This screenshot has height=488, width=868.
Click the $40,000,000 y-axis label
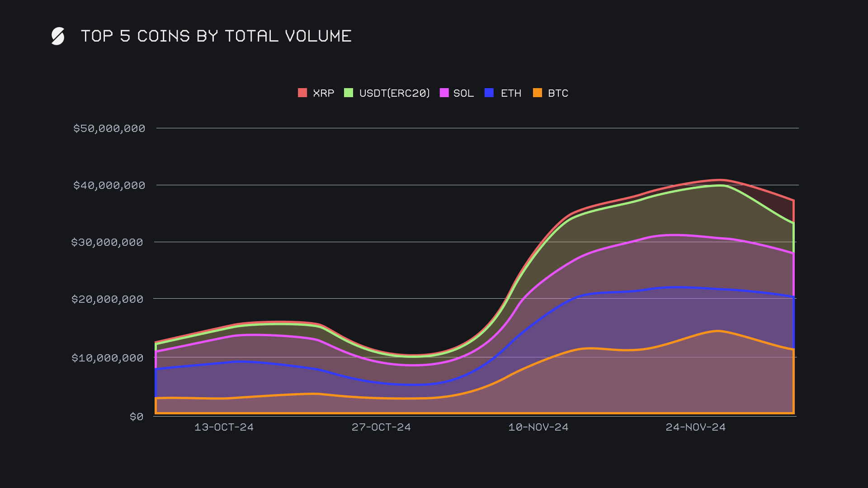(109, 185)
